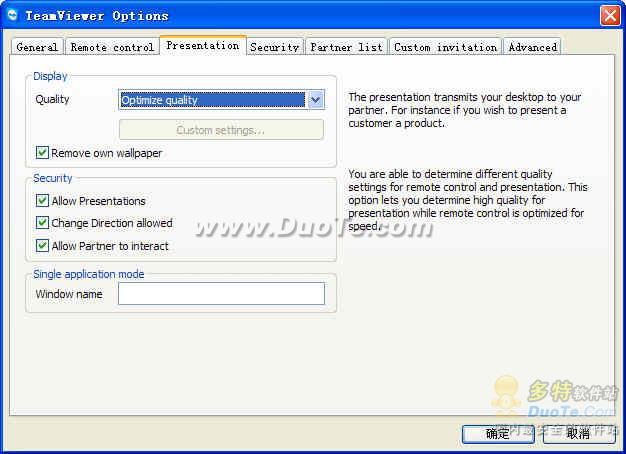Switch to Custom invitation tab
The width and height of the screenshot is (626, 454).
tap(446, 47)
